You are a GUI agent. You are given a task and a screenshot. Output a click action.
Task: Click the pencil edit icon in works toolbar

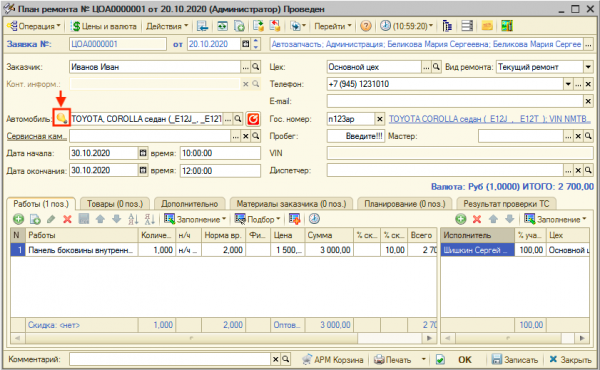(51, 219)
